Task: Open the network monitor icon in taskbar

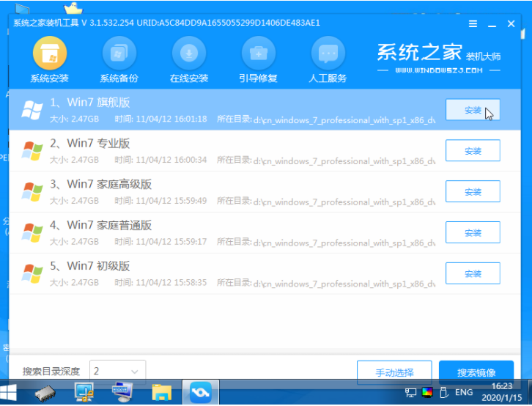Action: point(84,392)
